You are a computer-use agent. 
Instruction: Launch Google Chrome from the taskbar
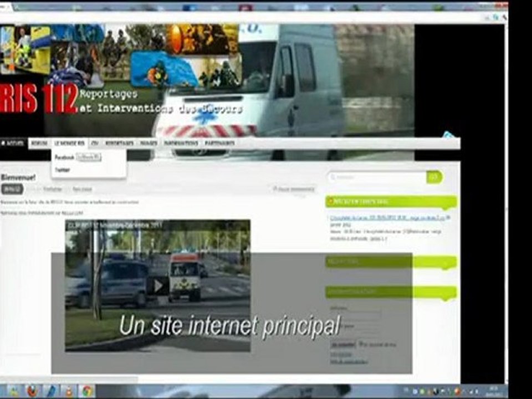87,392
